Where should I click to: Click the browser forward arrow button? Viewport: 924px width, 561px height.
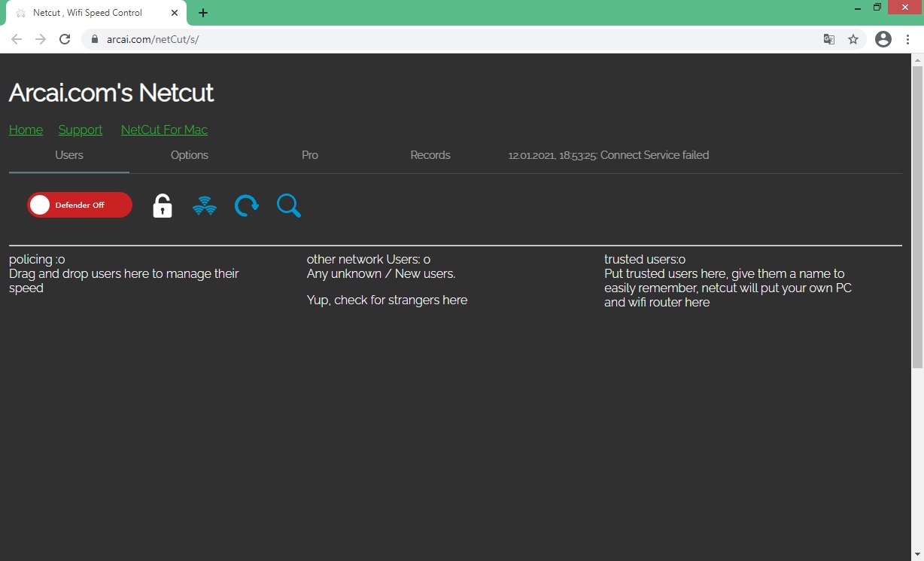(41, 39)
